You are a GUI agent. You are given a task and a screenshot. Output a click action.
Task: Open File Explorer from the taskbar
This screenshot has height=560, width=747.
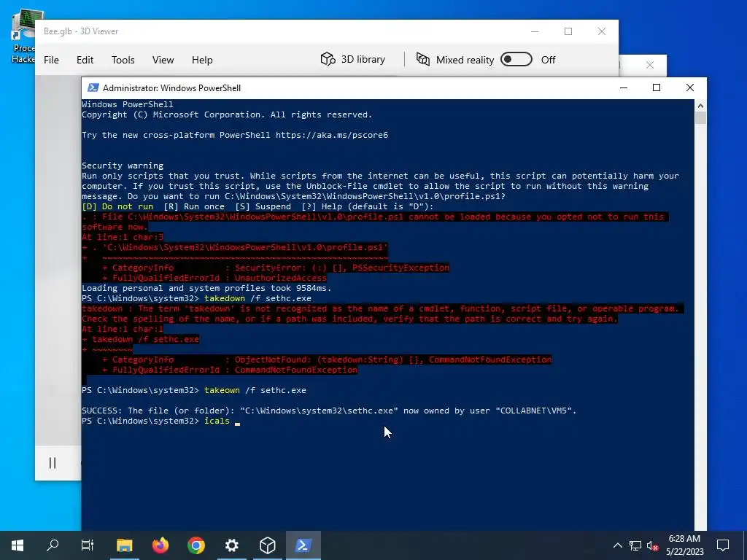(x=124, y=545)
